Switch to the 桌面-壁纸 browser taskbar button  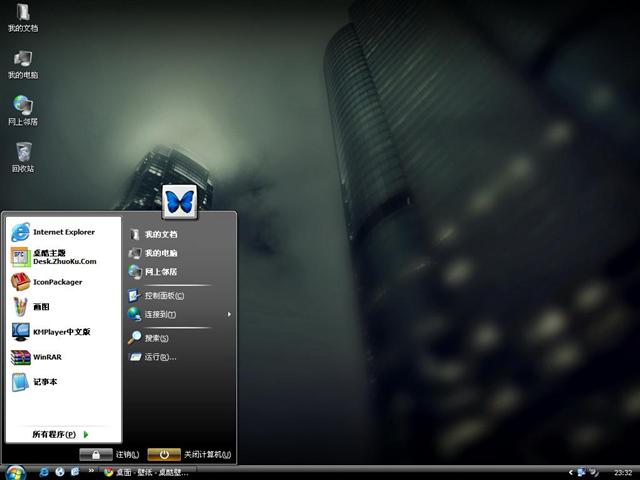click(146, 473)
